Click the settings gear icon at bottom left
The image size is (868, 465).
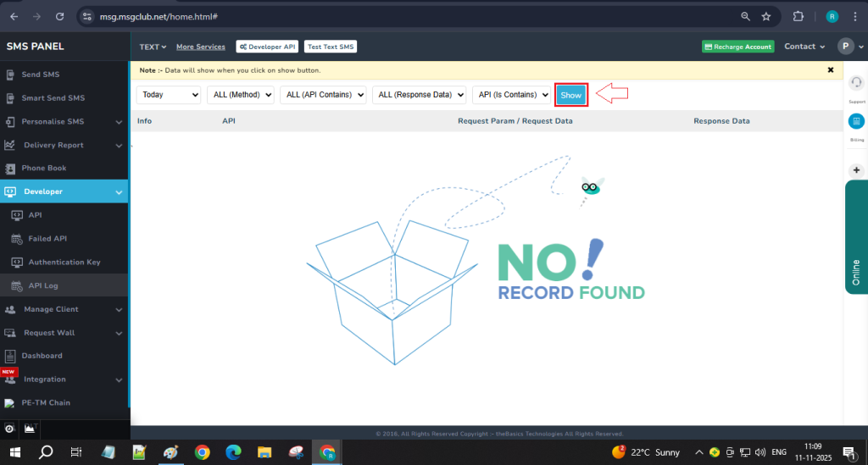9,429
